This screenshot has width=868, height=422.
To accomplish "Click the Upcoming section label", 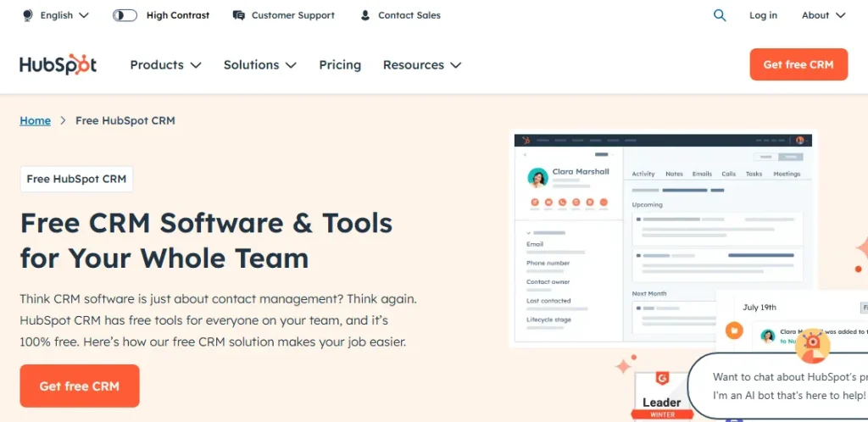I will 647,204.
